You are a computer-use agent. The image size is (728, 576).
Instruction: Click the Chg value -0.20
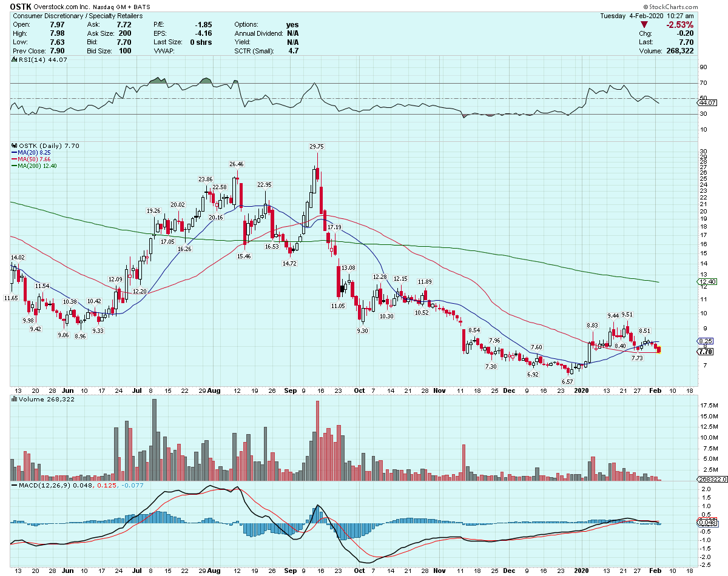click(684, 33)
